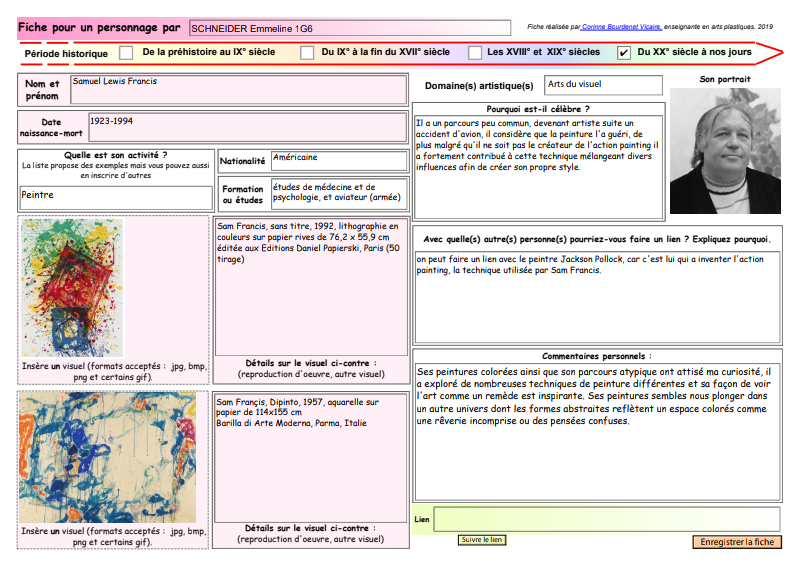Select the blue Dipinto watercolor image
Image resolution: width=800 pixels, height=566 pixels.
[107, 457]
